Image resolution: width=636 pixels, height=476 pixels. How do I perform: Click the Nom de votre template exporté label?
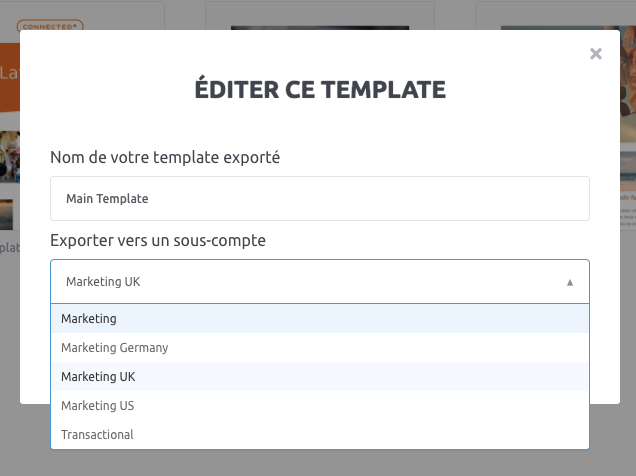tap(165, 157)
